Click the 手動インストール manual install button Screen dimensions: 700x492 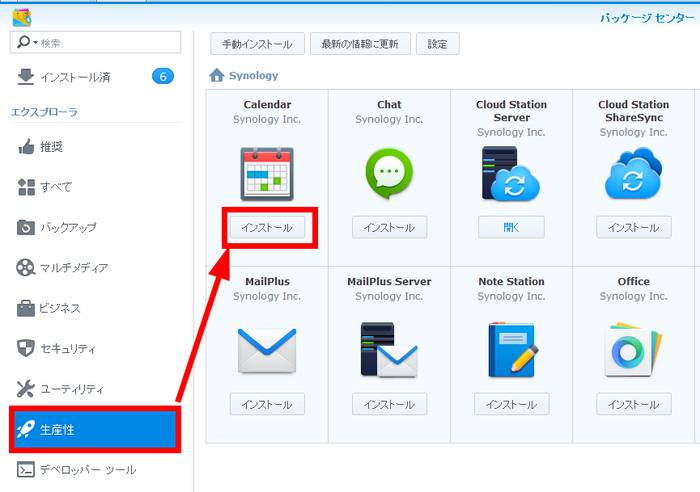click(257, 44)
